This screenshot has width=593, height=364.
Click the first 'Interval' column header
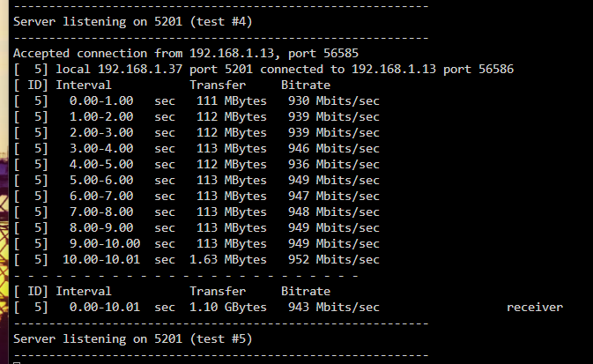84,85
